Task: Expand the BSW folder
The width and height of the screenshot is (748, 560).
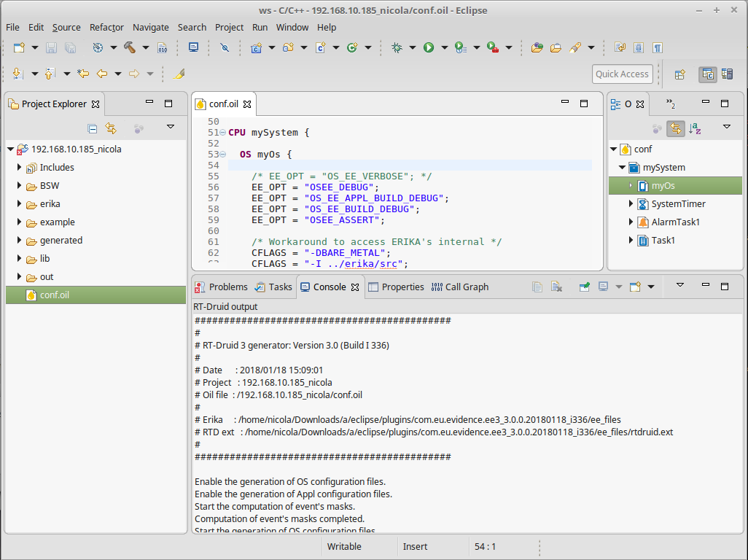Action: coord(19,185)
